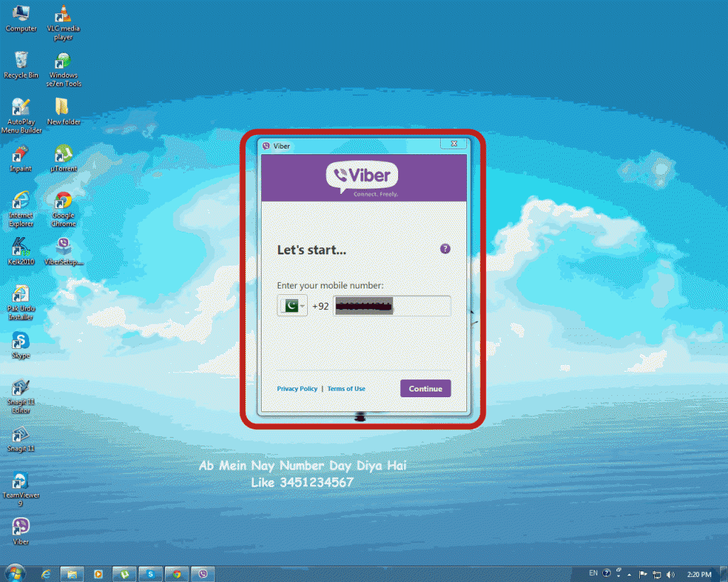
Task: Select the ViberSetup installer icon
Action: pos(63,252)
